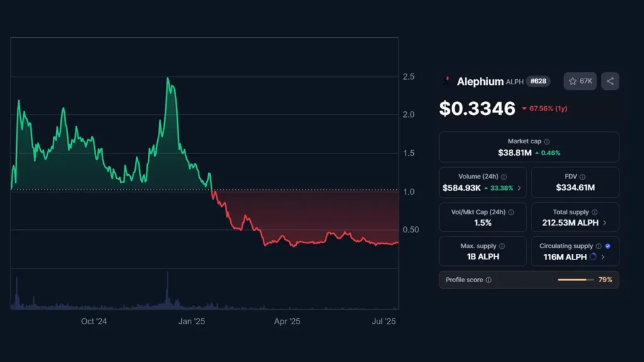
Task: Show the Volume (24h) info tooltip icon
Action: tap(504, 177)
